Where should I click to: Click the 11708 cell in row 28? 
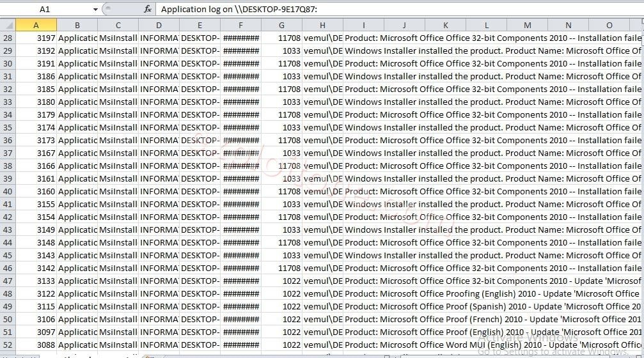281,38
